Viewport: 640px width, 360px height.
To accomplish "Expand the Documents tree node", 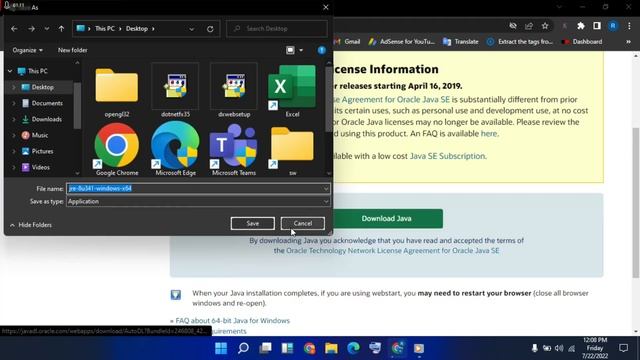I will click(14, 103).
